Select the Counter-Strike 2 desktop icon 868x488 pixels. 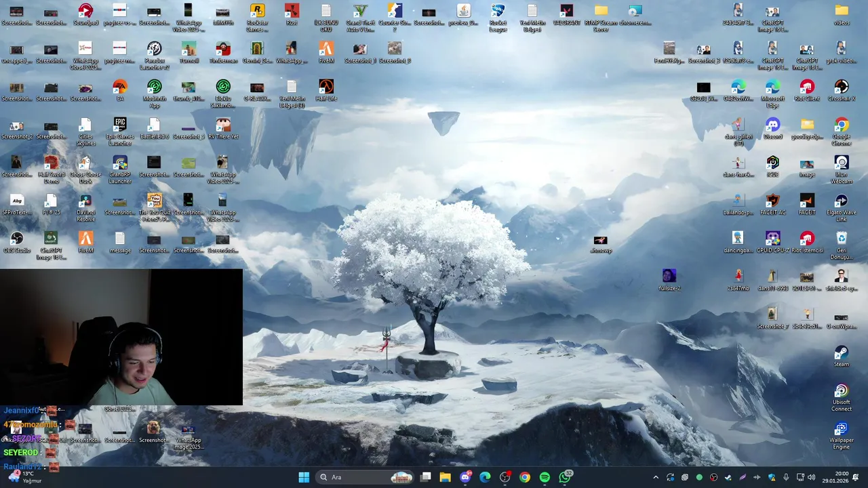pos(395,18)
